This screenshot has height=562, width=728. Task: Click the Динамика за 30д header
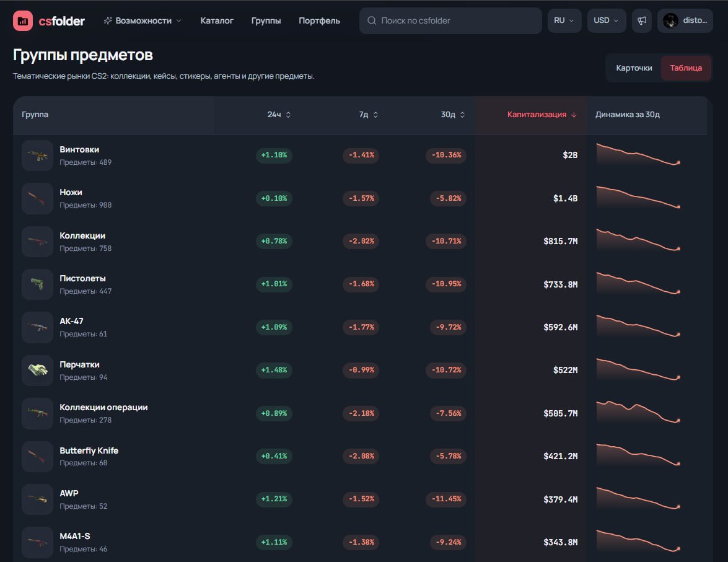pyautogui.click(x=627, y=114)
